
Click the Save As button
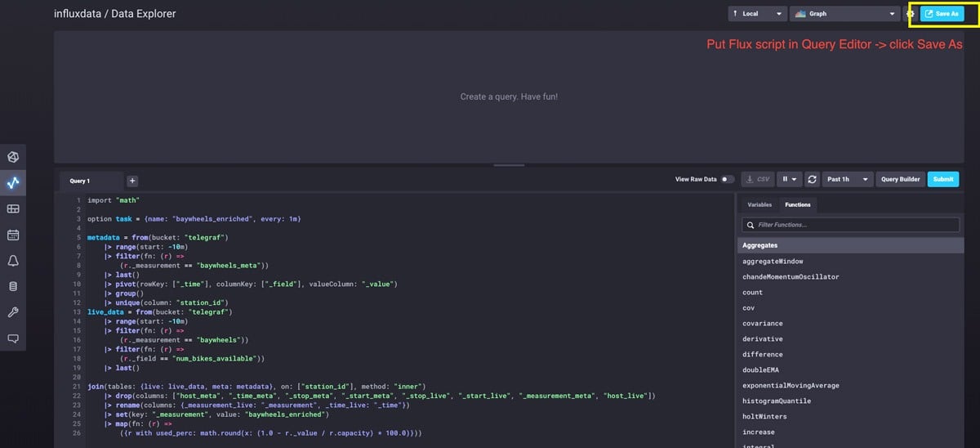click(x=942, y=14)
